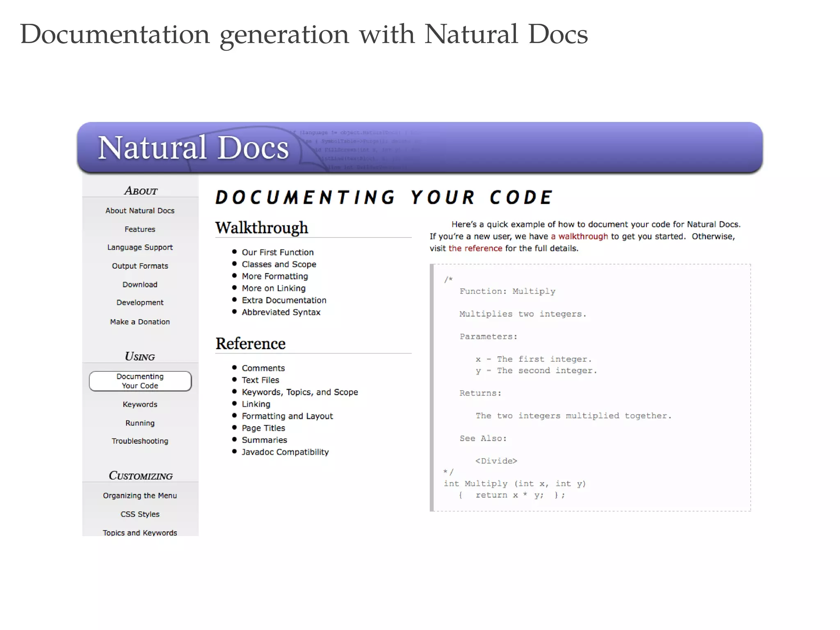Go to the Features menu item
This screenshot has height=630, width=840.
tap(140, 229)
